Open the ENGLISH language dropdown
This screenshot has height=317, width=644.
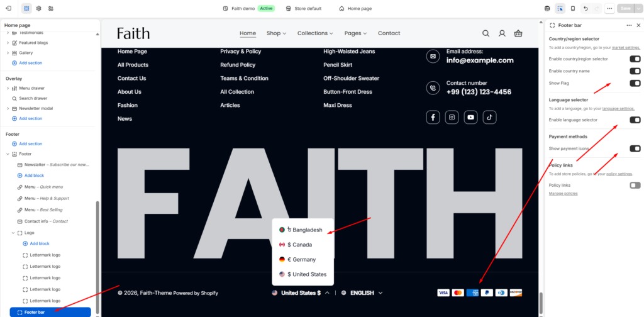tap(362, 292)
